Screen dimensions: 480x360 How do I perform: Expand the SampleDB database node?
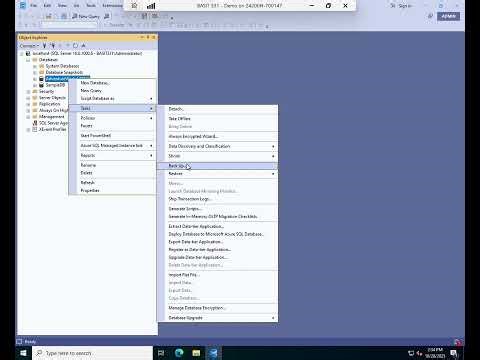(x=35, y=85)
